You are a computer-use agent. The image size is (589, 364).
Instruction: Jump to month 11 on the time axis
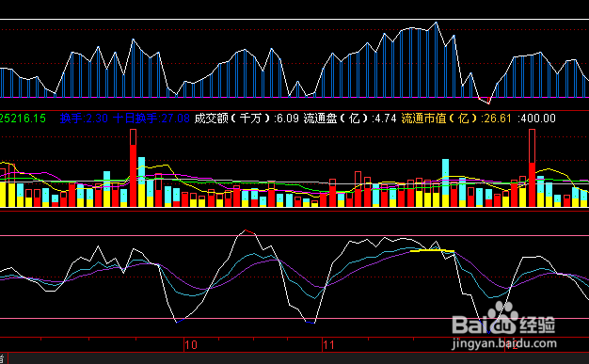click(328, 345)
